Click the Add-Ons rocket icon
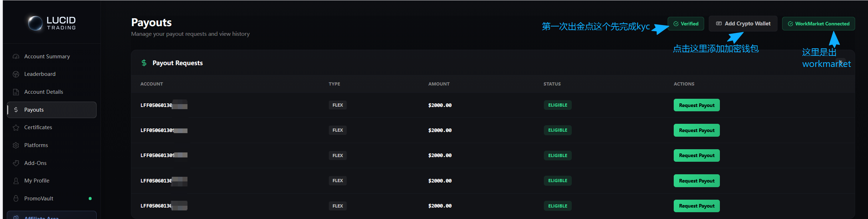Viewport: 868px width, 219px height. tap(16, 163)
